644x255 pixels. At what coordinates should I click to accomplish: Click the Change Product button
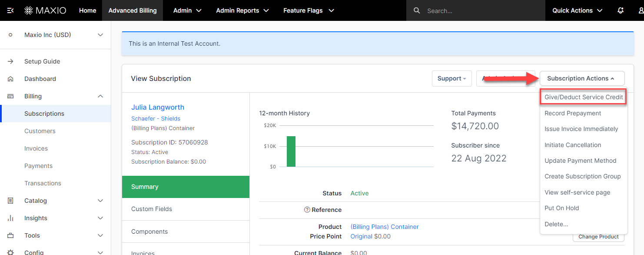[598, 237]
